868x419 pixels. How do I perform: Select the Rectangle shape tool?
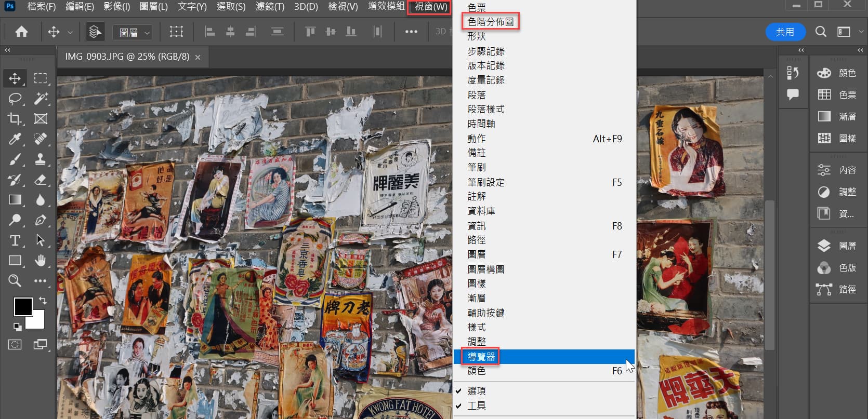(x=15, y=261)
